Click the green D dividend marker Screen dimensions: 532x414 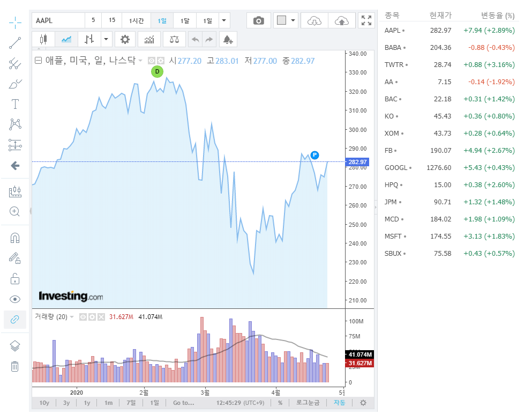[x=157, y=72]
